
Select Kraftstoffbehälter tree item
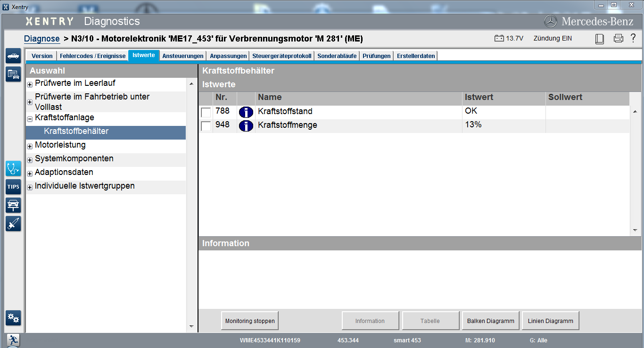106,132
